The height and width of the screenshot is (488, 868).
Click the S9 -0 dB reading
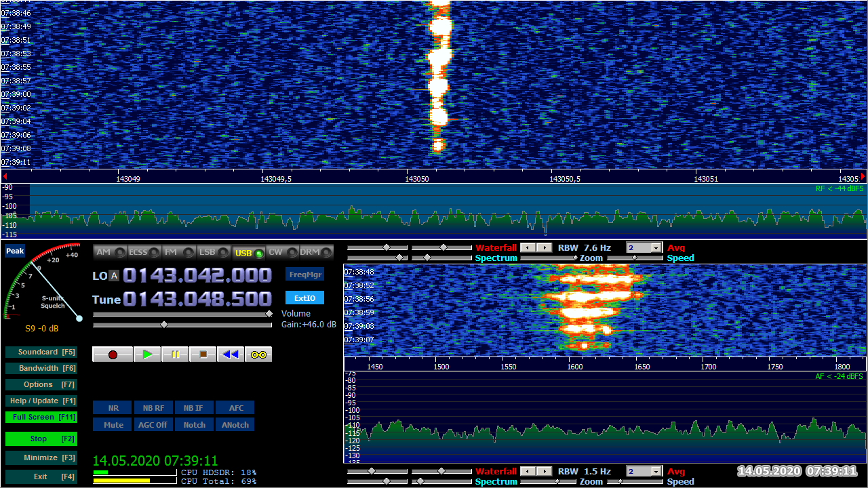tap(42, 329)
